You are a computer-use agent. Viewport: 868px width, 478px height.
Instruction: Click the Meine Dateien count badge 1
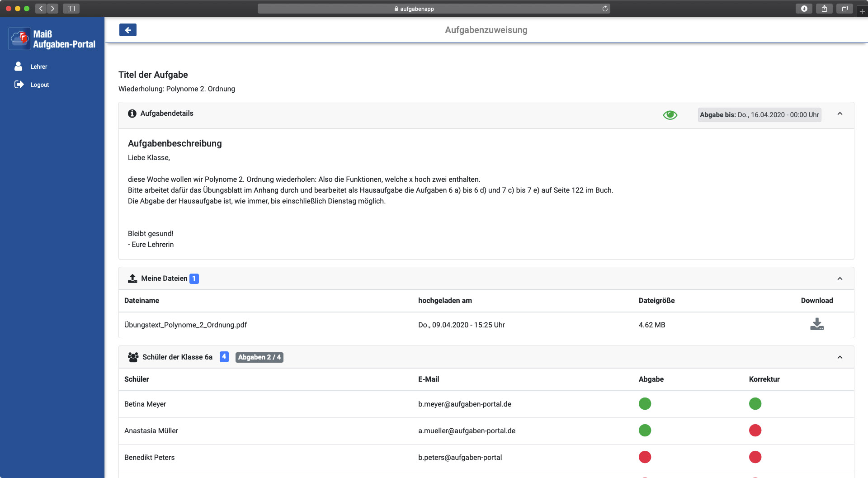pyautogui.click(x=194, y=279)
